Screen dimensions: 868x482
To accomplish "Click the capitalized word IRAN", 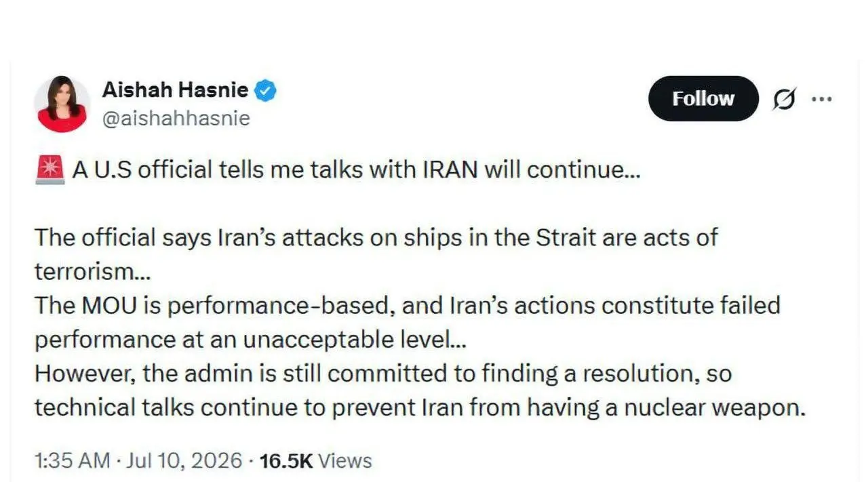I will [451, 169].
